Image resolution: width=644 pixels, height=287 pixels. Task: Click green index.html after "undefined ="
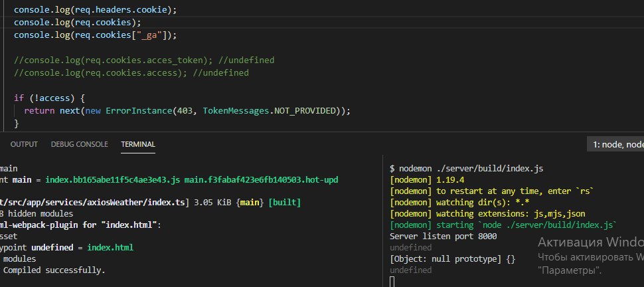click(110, 248)
